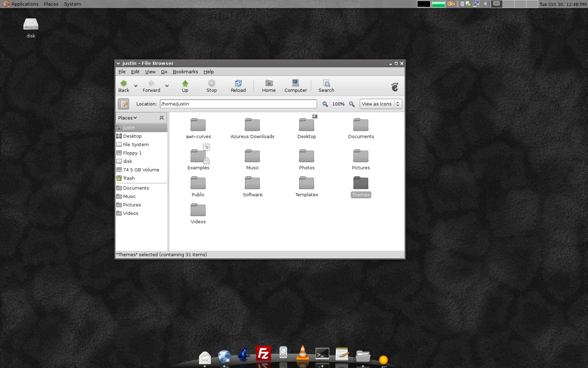Open the View menu

150,72
